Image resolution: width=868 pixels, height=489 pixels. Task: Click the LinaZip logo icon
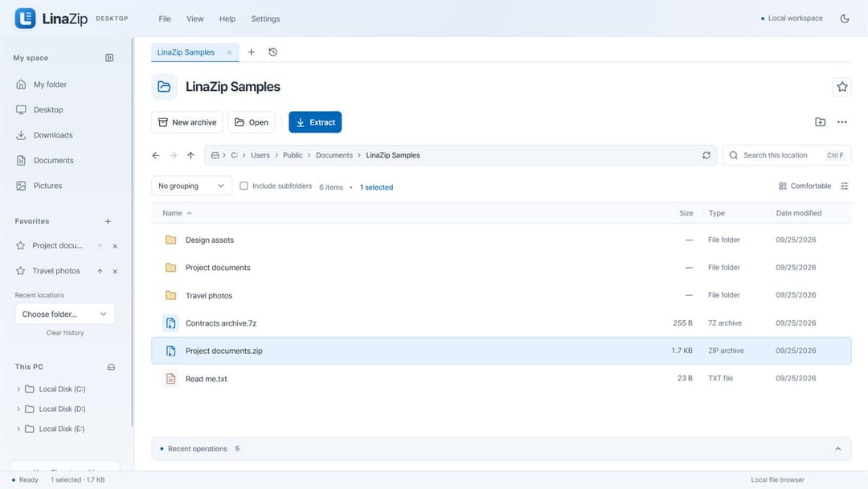[25, 18]
